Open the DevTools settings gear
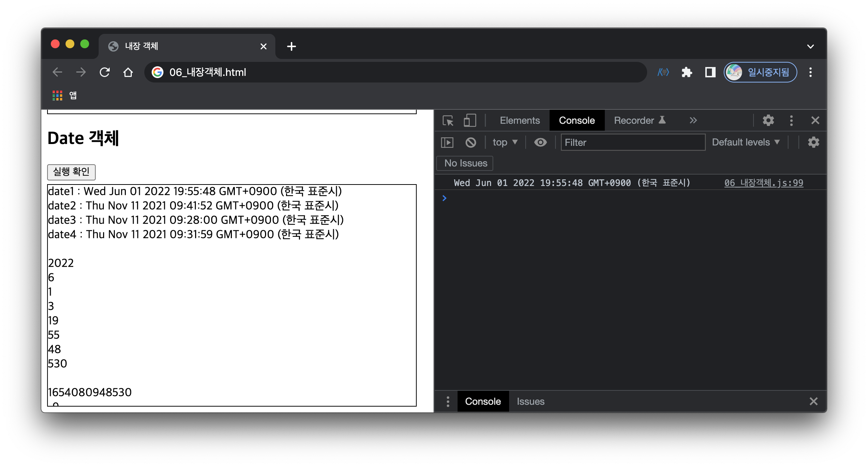The image size is (868, 467). click(x=768, y=120)
